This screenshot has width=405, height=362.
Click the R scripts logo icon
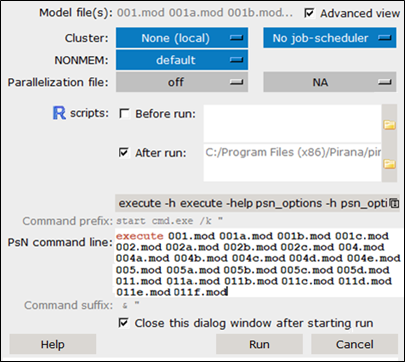click(x=59, y=113)
